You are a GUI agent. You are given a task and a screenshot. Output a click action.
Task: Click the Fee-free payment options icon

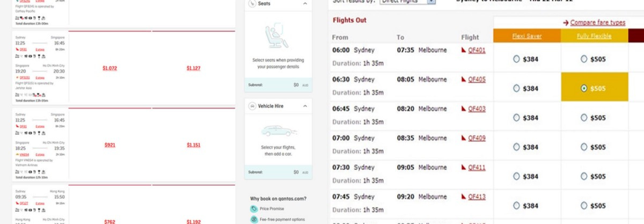coord(253,219)
